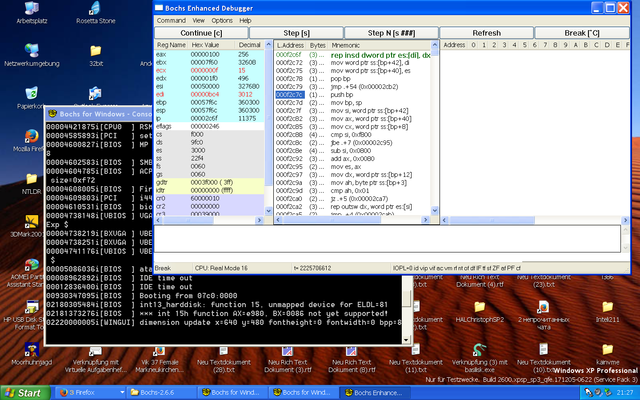Screen dimensions: 640x400
Task: Select the Vik 37 Female Markneukirchen file
Action: 160,358
